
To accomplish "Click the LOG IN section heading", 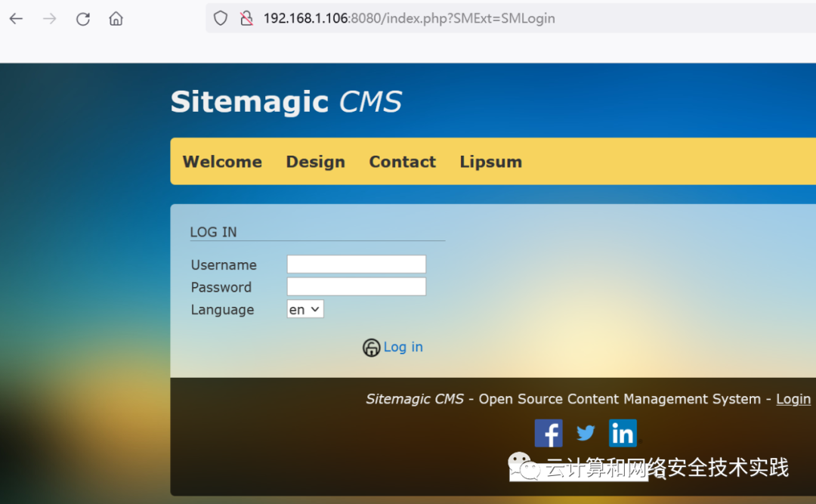I will pos(213,232).
